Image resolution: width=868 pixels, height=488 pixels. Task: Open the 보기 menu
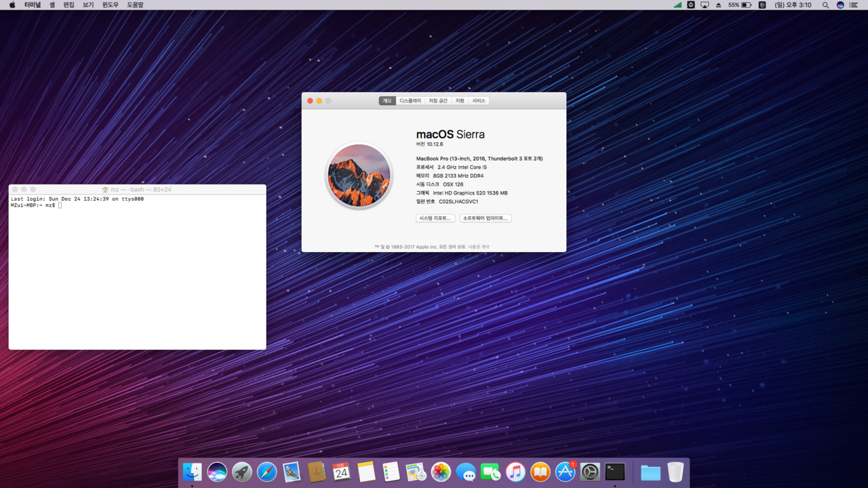click(x=88, y=5)
